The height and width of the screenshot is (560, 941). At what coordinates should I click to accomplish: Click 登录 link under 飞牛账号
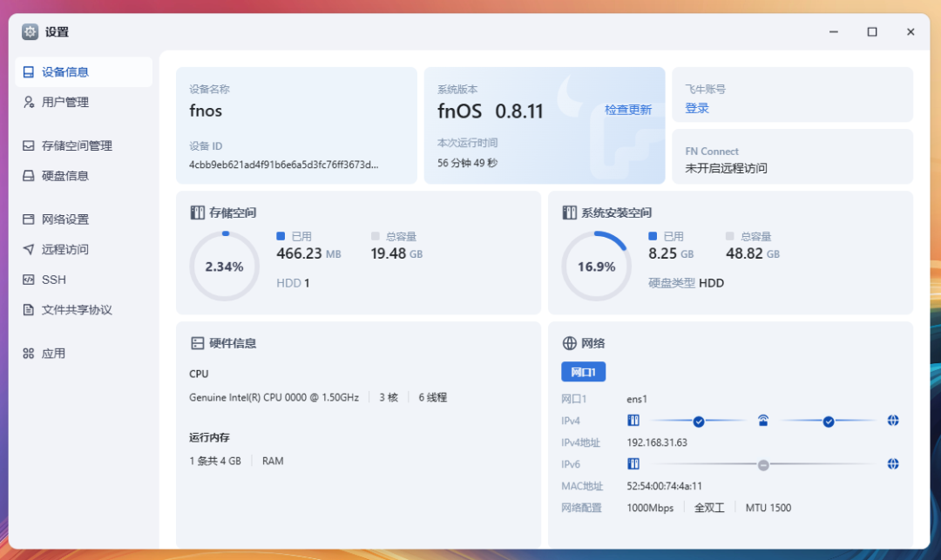(x=697, y=109)
